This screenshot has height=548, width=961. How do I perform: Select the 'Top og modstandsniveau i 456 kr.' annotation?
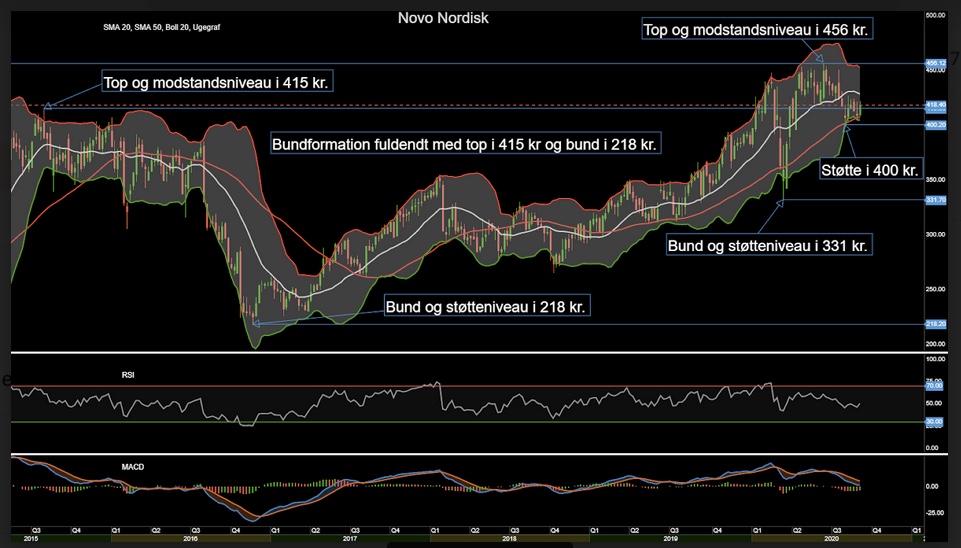point(757,29)
